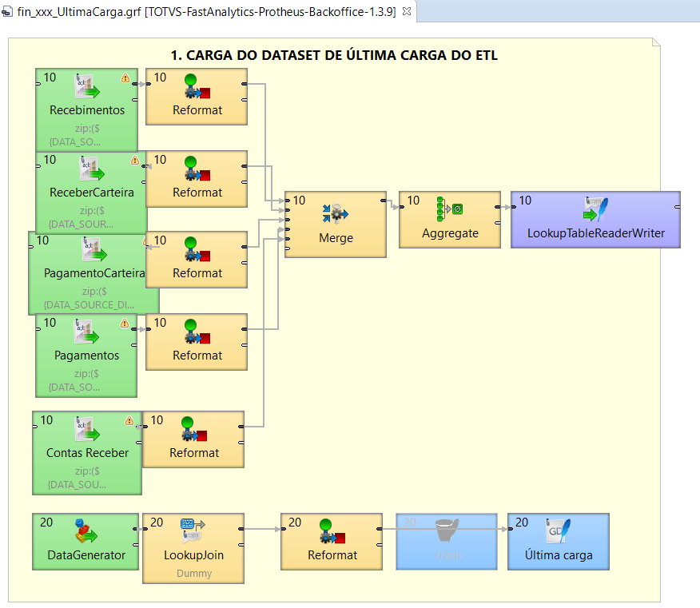Click the note title CARGA DO DATASET

click(335, 55)
